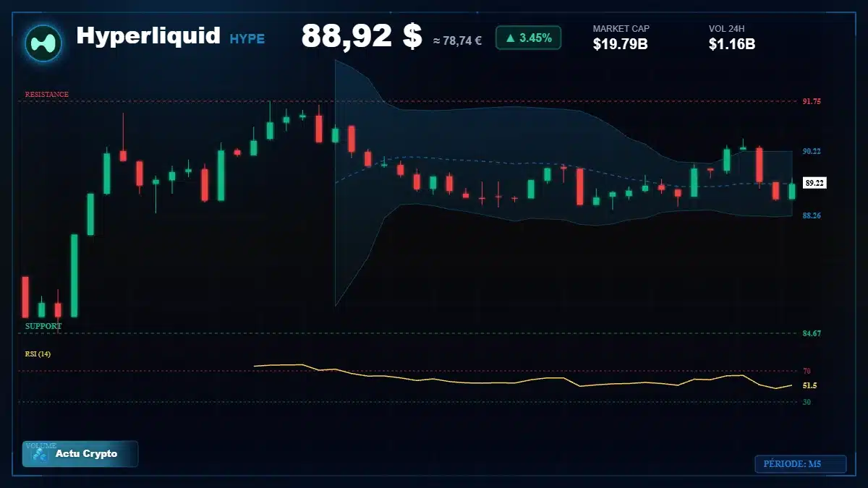Click the Actu Crypto cube icon
Screen dimensions: 868x488
coord(41,455)
